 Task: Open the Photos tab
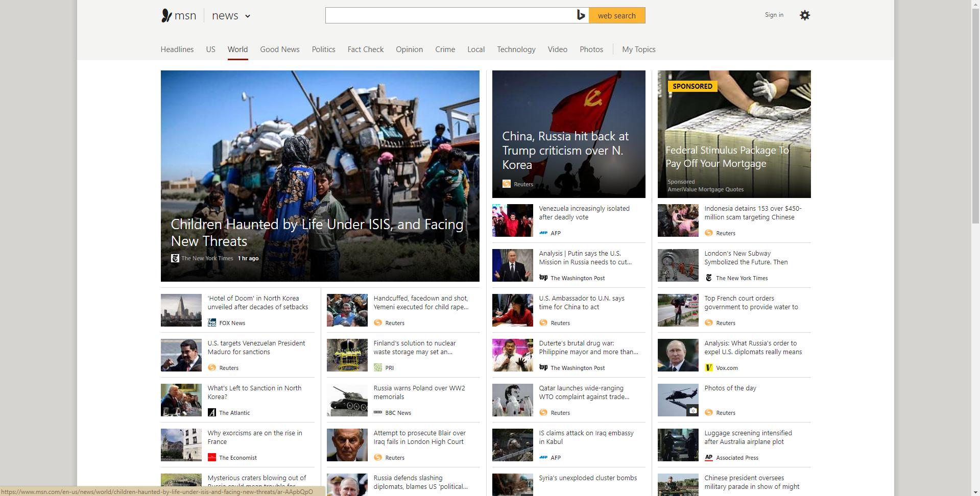click(x=591, y=49)
